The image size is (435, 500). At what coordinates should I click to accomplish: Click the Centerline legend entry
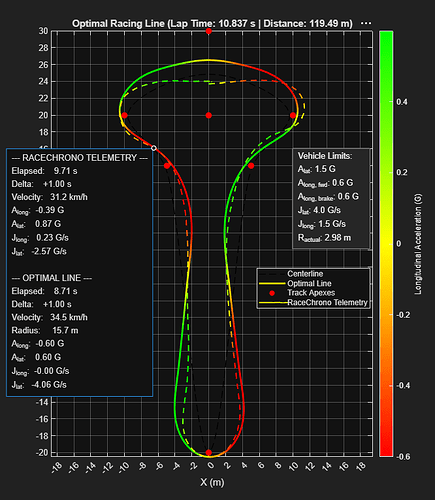tap(305, 274)
